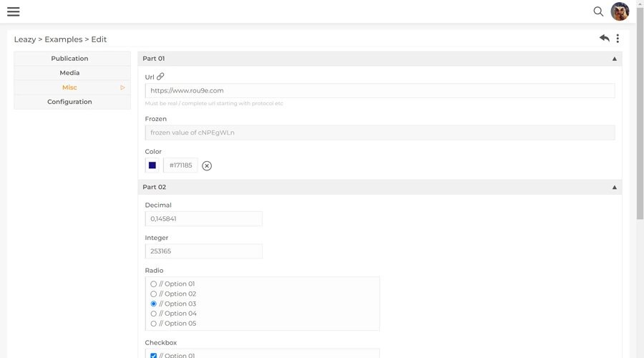Go to Leazy in breadcrumb
The height and width of the screenshot is (358, 644).
(x=25, y=39)
